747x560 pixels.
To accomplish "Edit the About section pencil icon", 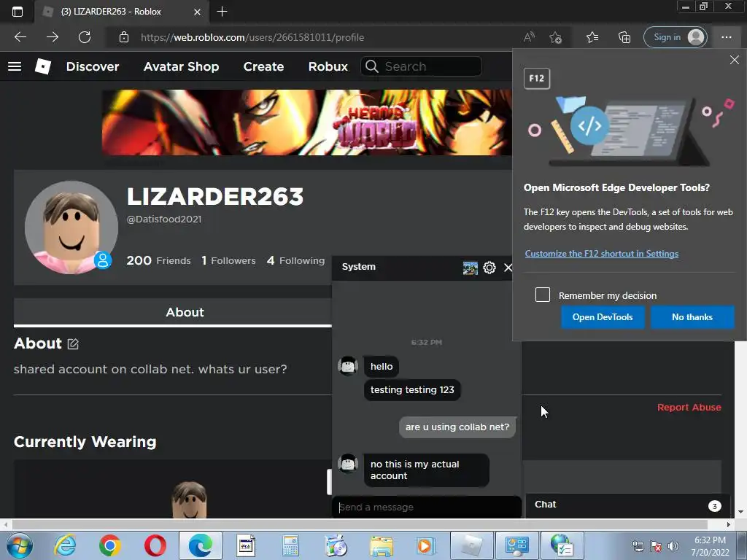I will point(73,344).
